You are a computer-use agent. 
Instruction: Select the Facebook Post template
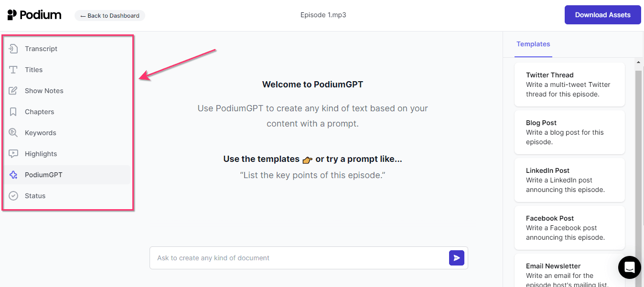click(x=569, y=227)
